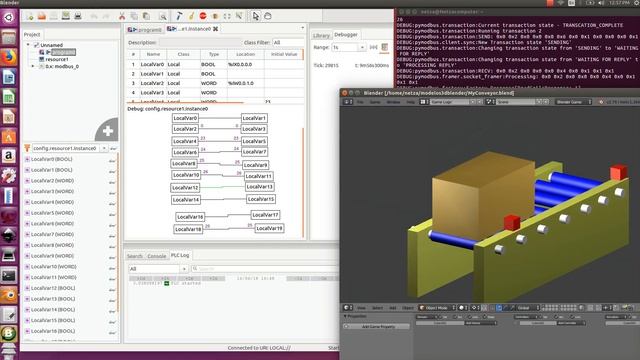Collapse the Properties panel triangle in Blender

click(x=345, y=316)
